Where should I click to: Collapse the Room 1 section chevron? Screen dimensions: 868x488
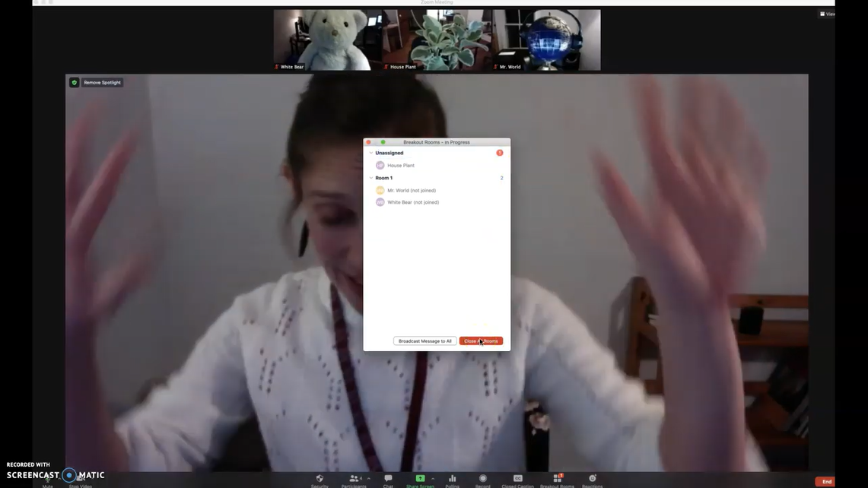[x=371, y=178]
